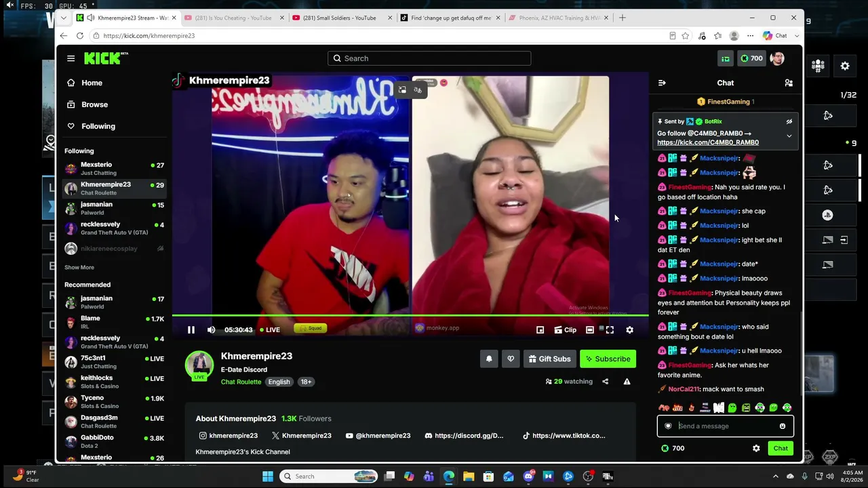Open Khmerempire23 X profile link

coord(301,436)
